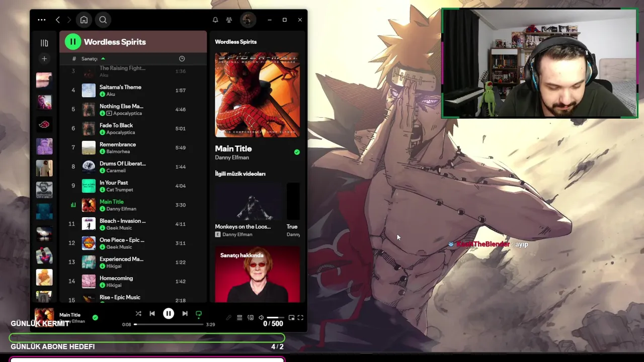This screenshot has width=644, height=362.
Task: Play One Piece - Epic track
Action: (133, 243)
